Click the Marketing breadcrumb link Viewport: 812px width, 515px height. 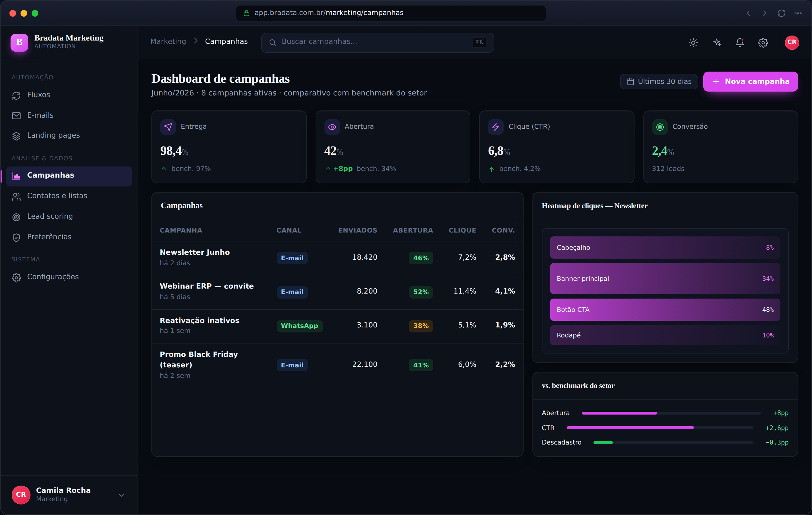(x=168, y=41)
